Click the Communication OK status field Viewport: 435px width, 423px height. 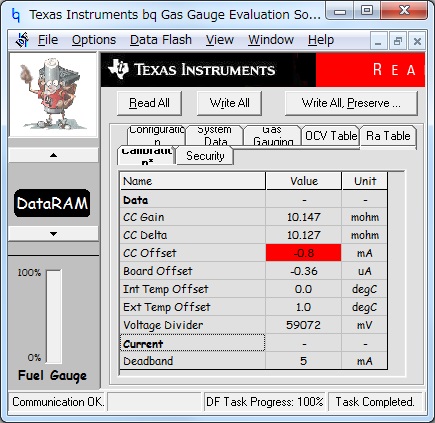coord(58,402)
